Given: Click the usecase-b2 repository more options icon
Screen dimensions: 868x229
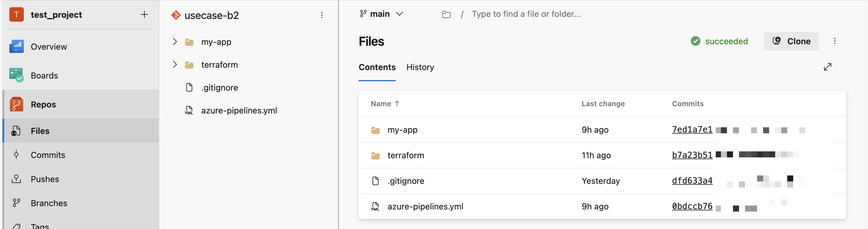Looking at the screenshot, I should coord(322,15).
